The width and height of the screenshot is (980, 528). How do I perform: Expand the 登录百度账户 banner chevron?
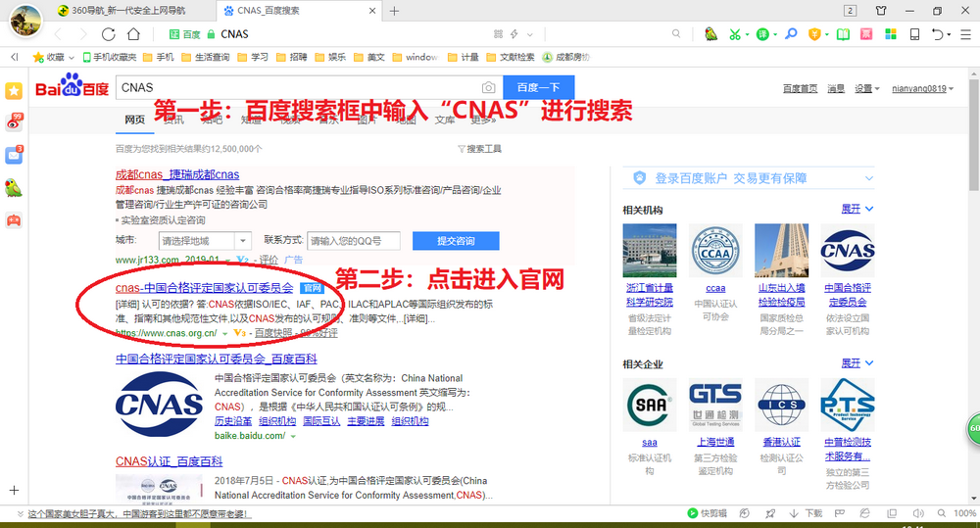868,178
